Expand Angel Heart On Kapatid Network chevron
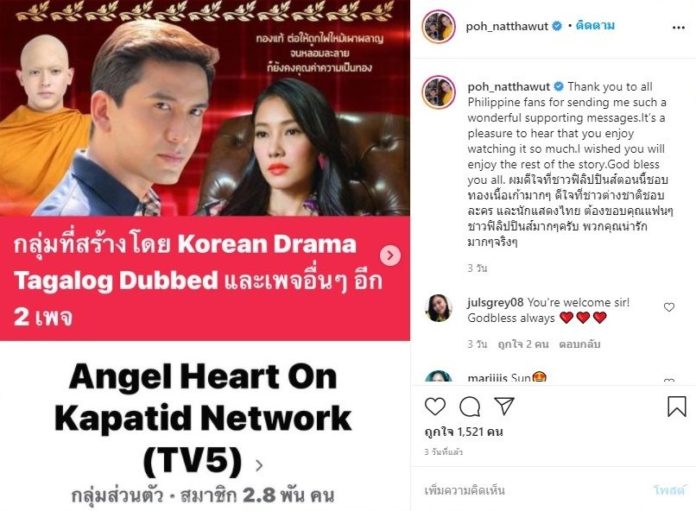The height and width of the screenshot is (511, 696). click(x=259, y=465)
